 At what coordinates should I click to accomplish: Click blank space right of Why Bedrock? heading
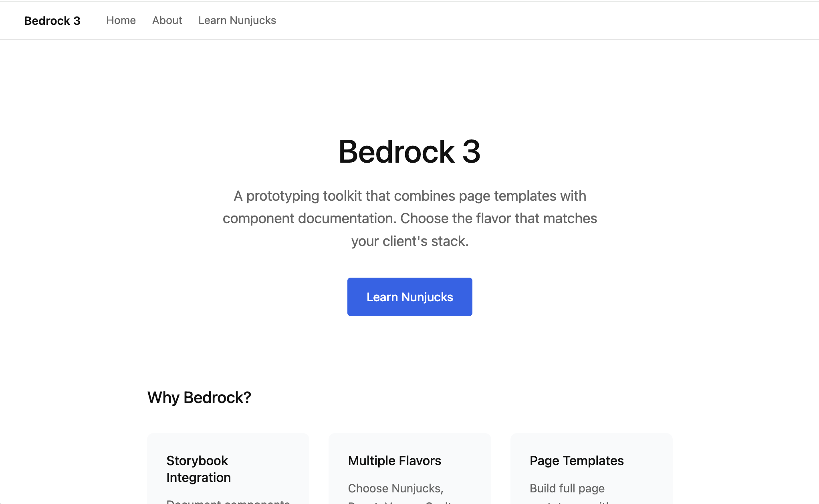point(441,397)
